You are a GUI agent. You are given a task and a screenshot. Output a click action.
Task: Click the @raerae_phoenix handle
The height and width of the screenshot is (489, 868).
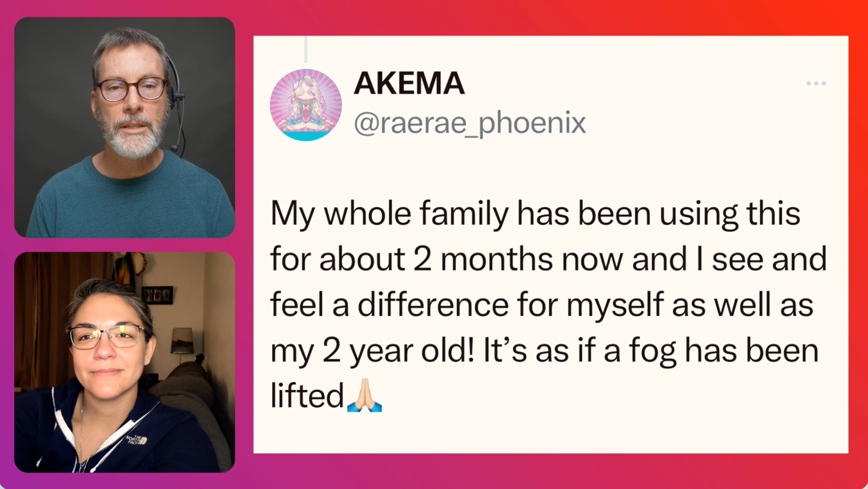[x=470, y=123]
